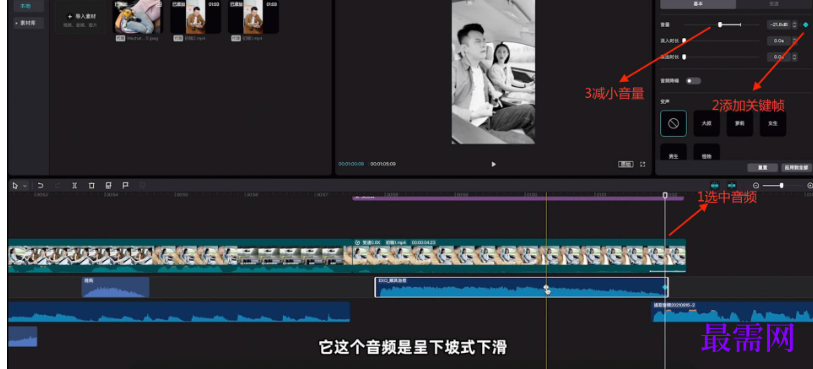Select the first video clip on main track
The image size is (813, 369).
[180, 256]
